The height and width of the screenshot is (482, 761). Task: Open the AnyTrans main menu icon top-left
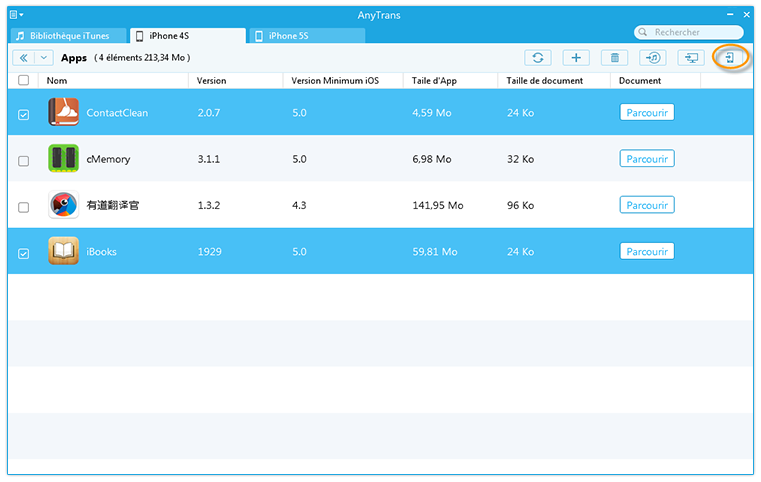(x=16, y=15)
